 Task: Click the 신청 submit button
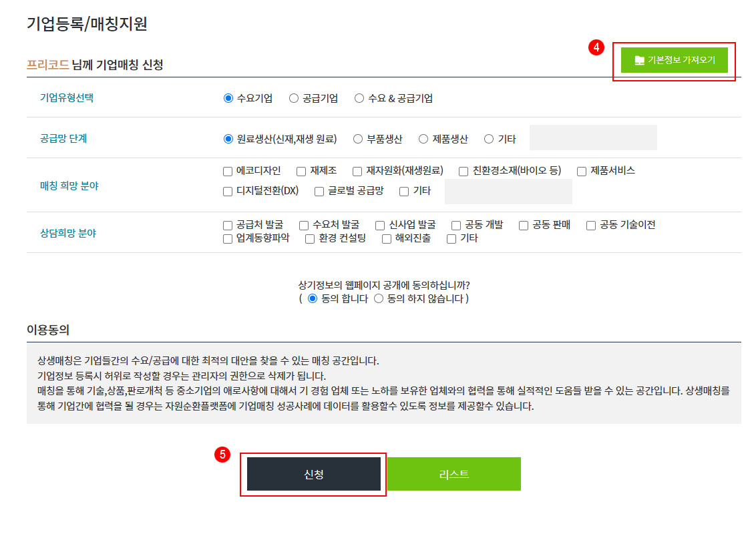coord(314,474)
